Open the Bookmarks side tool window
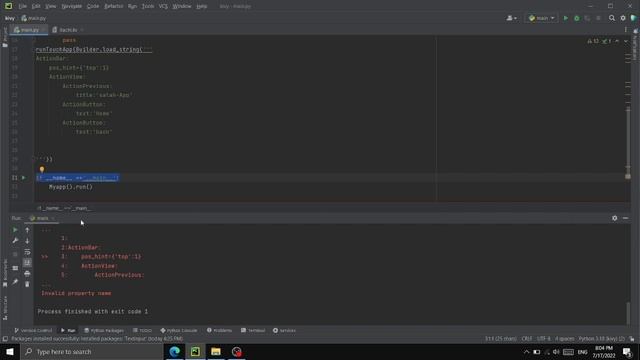This screenshot has height=360, width=640. [5, 273]
